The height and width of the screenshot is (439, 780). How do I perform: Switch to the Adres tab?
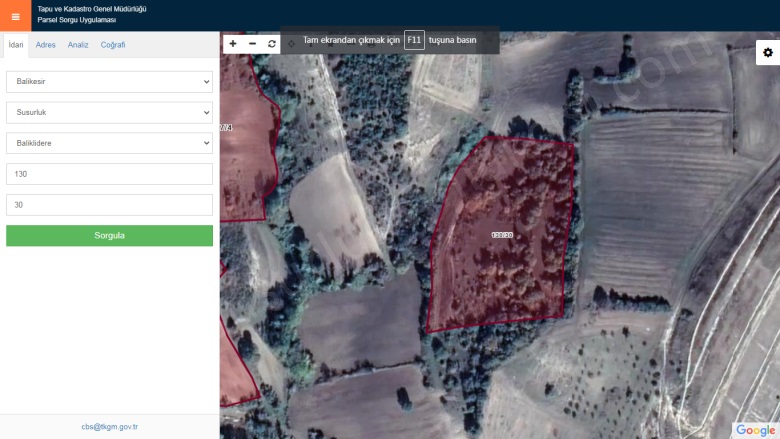(x=45, y=45)
